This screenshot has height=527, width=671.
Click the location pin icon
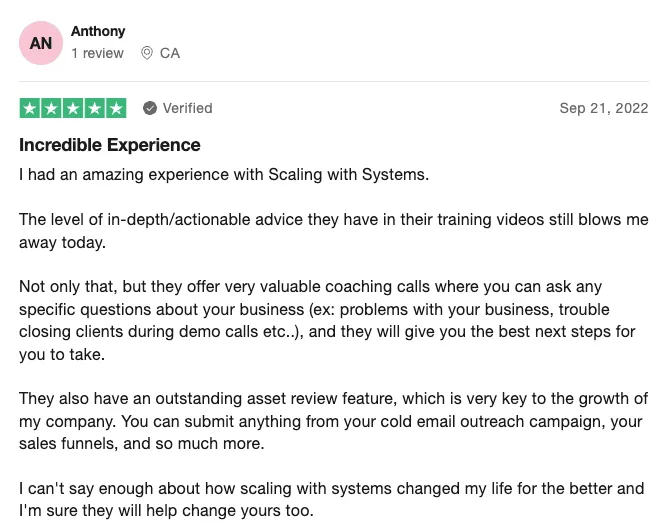pos(147,53)
